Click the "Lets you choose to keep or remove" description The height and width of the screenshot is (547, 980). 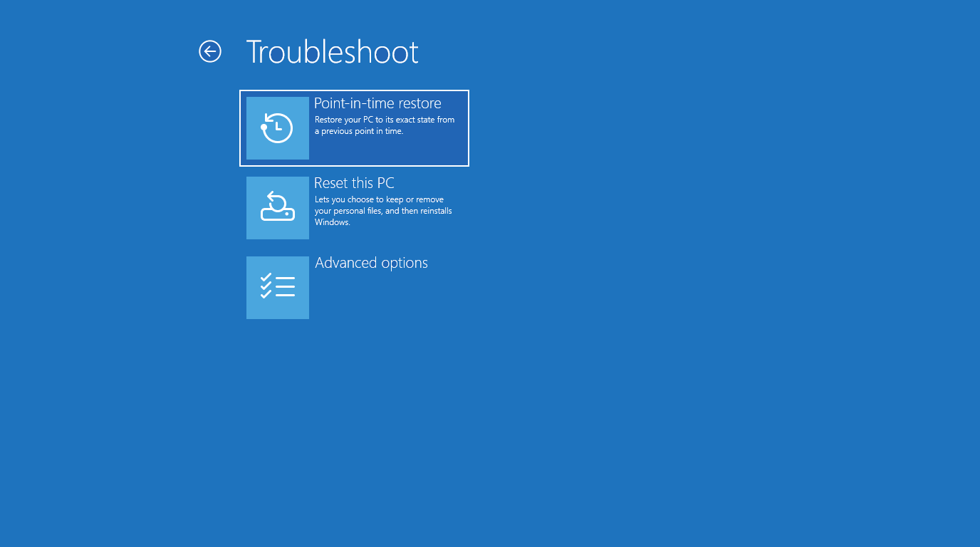[x=379, y=199]
